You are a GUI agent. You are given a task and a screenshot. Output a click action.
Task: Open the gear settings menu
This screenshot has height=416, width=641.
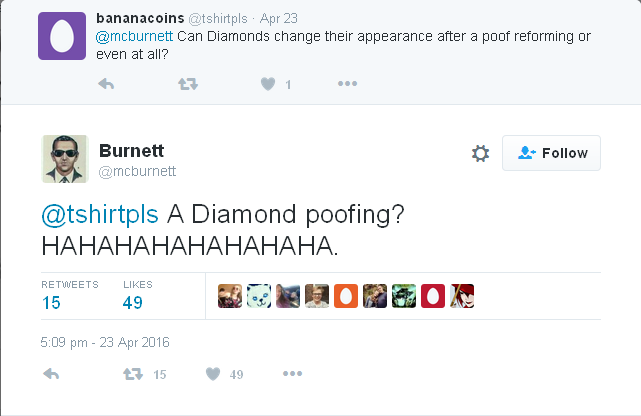pos(480,153)
